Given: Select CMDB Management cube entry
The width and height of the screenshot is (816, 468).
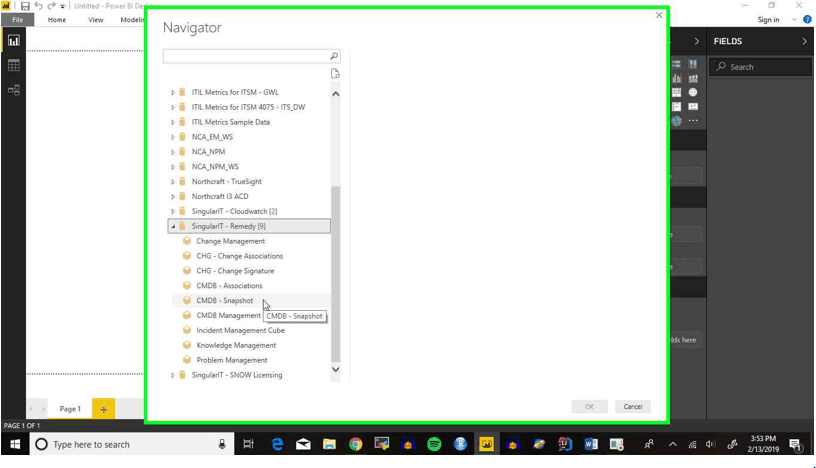Looking at the screenshot, I should click(x=228, y=315).
